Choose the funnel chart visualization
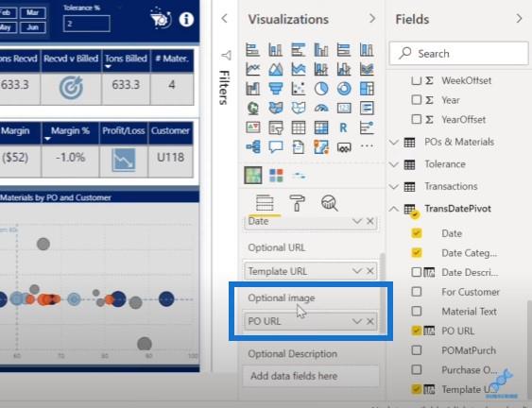This screenshot has height=408, width=532. click(x=276, y=89)
